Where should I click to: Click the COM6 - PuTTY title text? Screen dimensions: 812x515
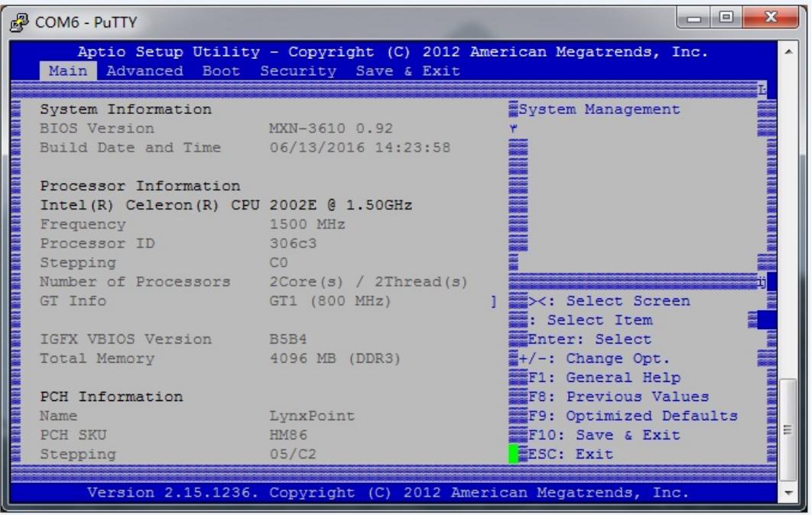click(86, 22)
